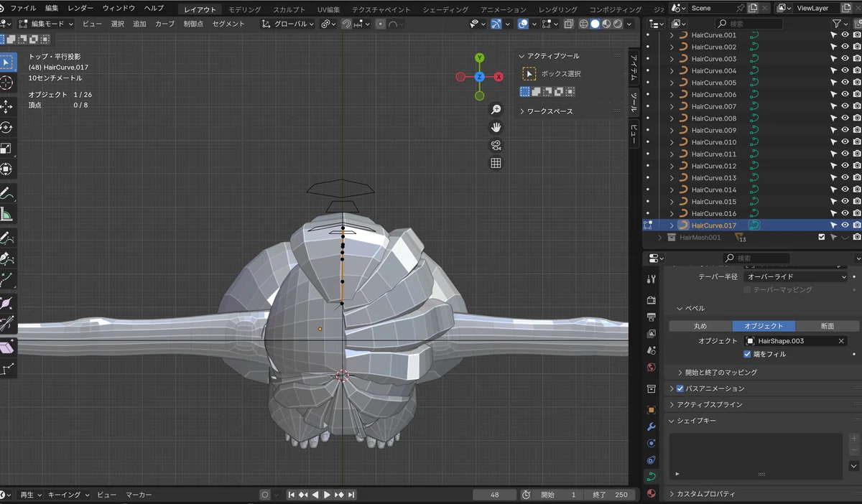The width and height of the screenshot is (862, 504).
Task: Expand the Workspace panel in sidebar
Action: (522, 111)
